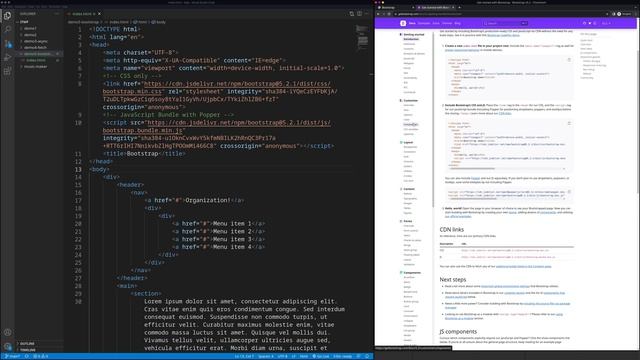Open the Bootstrap version dropdown in navbar
This screenshot has height=360, width=640.
[x=606, y=23]
